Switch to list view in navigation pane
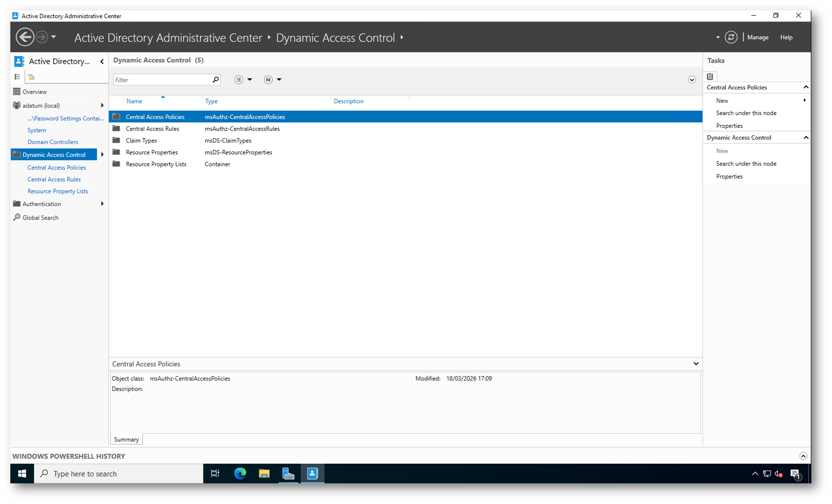The height and width of the screenshot is (504, 832). point(17,77)
